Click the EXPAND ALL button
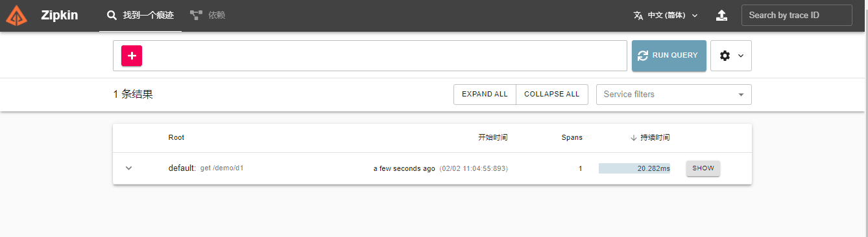This screenshot has height=237, width=868. pyautogui.click(x=485, y=94)
